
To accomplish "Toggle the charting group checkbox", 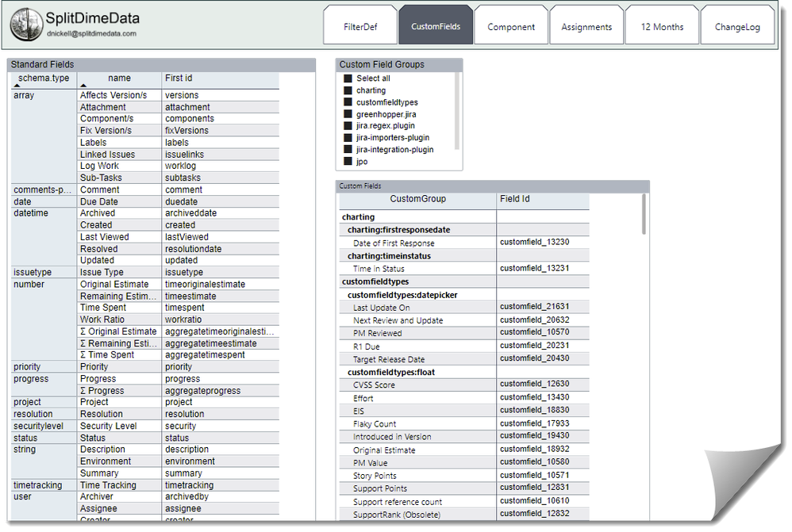I will [348, 90].
